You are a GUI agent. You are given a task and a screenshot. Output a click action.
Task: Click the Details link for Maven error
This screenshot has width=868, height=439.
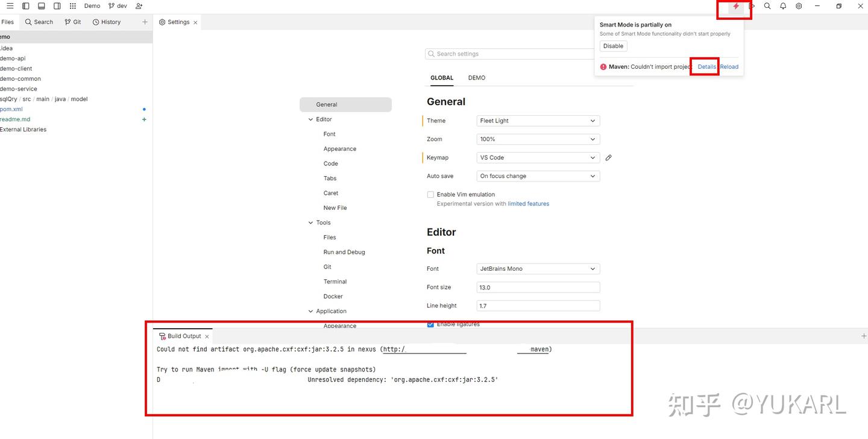click(707, 67)
